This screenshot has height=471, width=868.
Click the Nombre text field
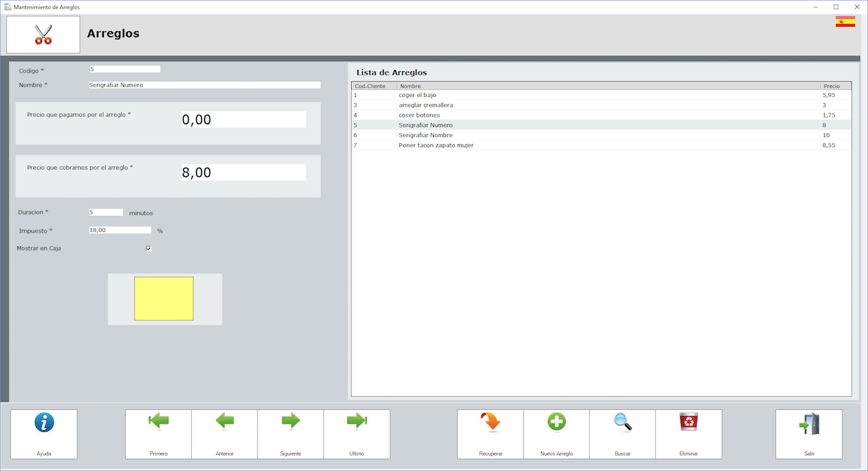204,86
